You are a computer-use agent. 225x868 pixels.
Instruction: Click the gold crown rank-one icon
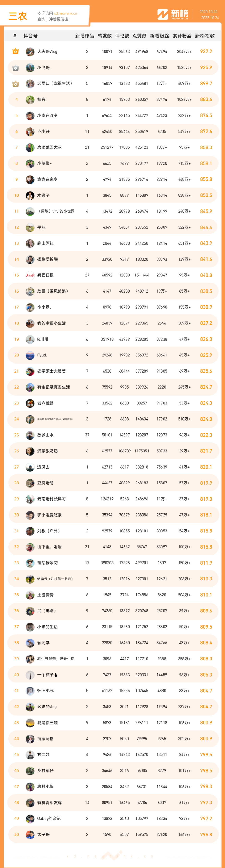(15, 52)
